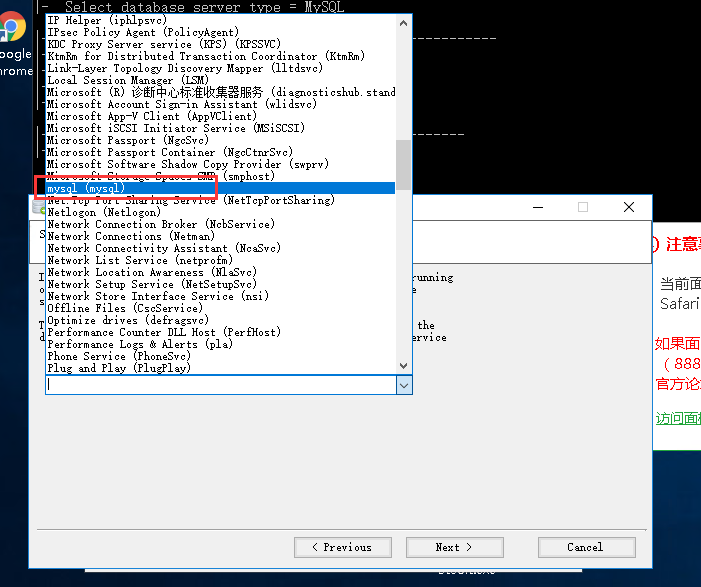This screenshot has width=701, height=587.
Task: Go back with the Previous button
Action: tap(343, 547)
